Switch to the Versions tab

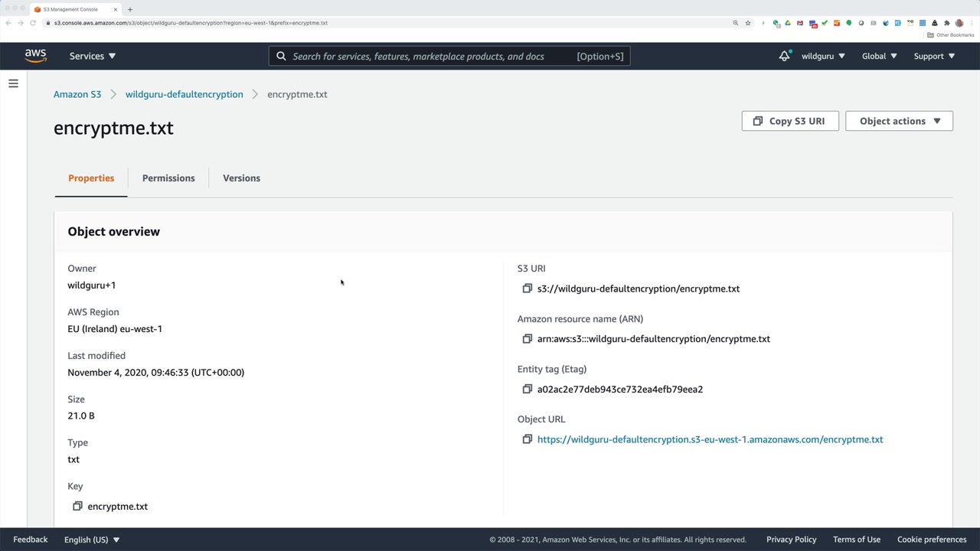coord(241,178)
